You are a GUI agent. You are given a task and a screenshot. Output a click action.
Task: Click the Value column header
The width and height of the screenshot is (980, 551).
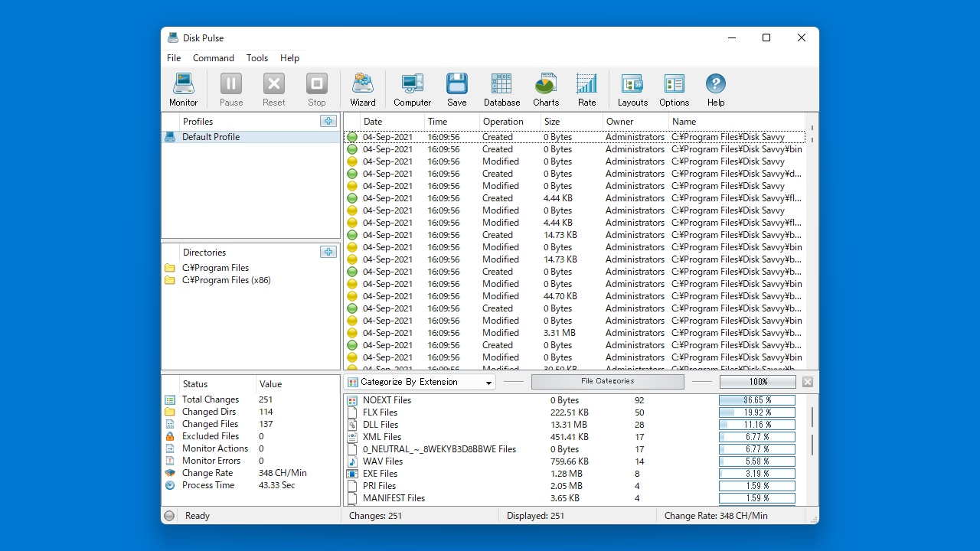click(x=298, y=384)
